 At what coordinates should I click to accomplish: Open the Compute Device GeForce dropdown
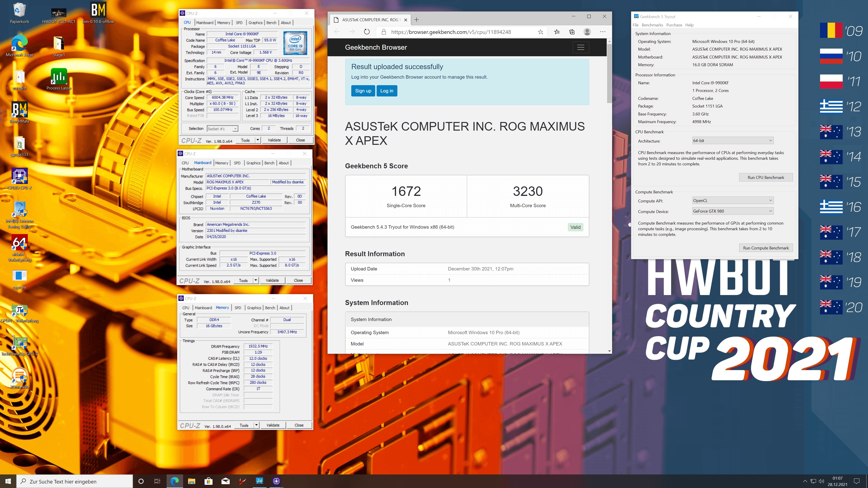(733, 211)
